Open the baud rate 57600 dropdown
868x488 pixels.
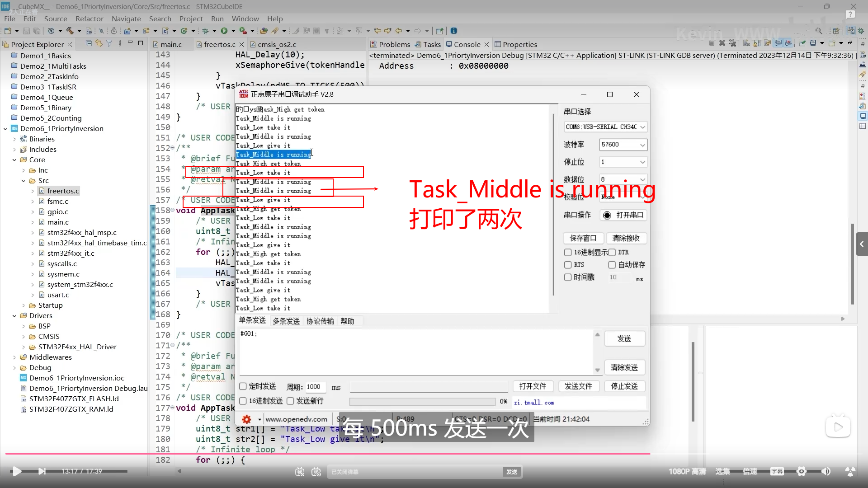[623, 145]
